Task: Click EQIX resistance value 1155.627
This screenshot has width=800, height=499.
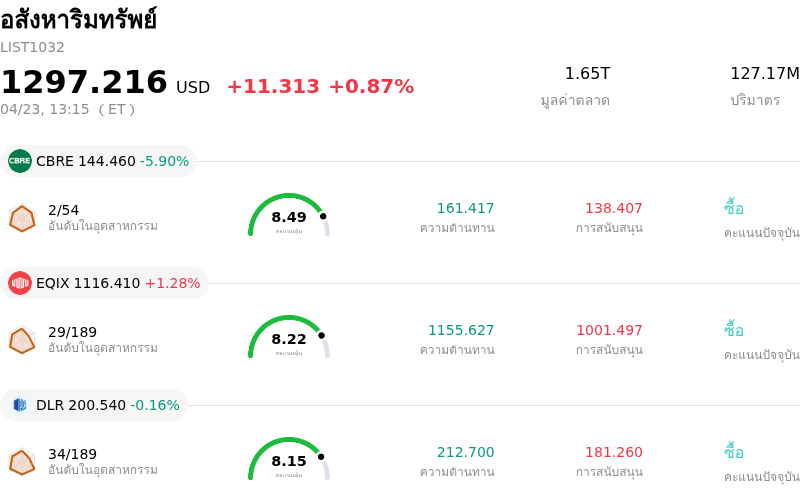Action: [x=461, y=331]
